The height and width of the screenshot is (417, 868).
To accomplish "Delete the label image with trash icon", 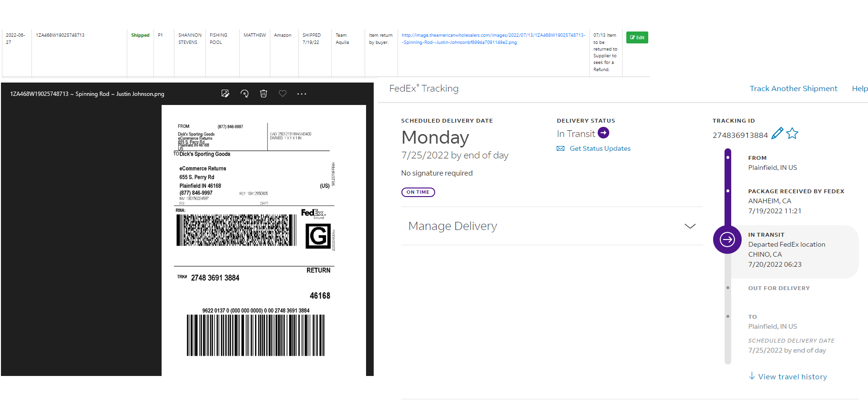I will pyautogui.click(x=264, y=94).
